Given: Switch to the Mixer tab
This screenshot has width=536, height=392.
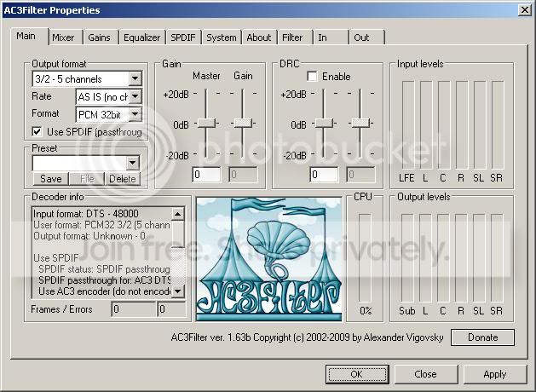Looking at the screenshot, I should click(x=63, y=37).
